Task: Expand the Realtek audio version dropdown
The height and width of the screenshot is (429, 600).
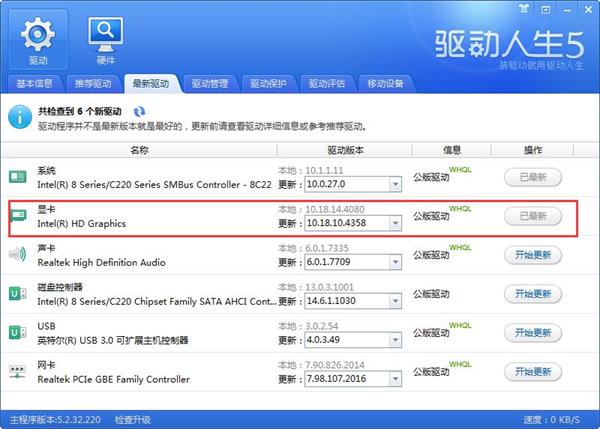Action: (394, 261)
